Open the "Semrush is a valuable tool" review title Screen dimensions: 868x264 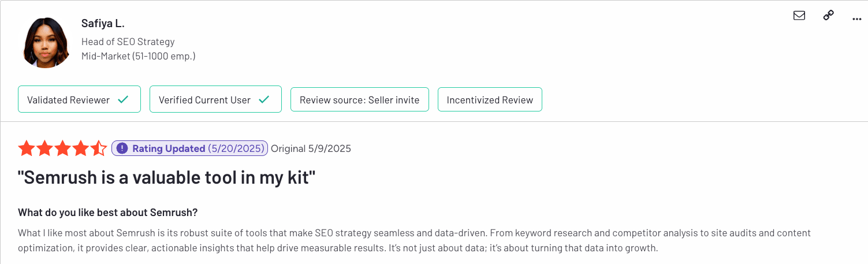(167, 177)
